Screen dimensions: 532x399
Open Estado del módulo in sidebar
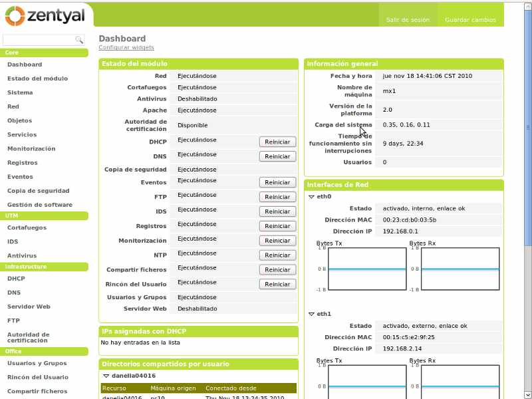pos(37,78)
